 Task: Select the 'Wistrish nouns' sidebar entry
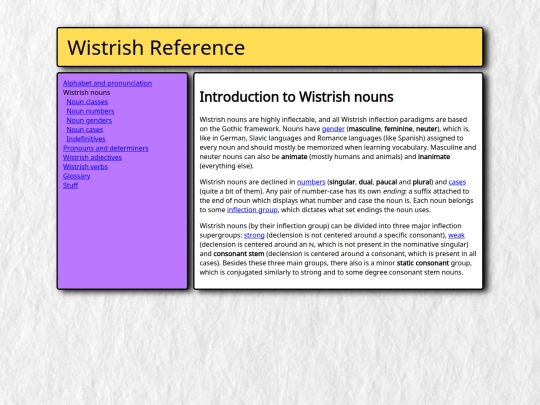coord(86,93)
